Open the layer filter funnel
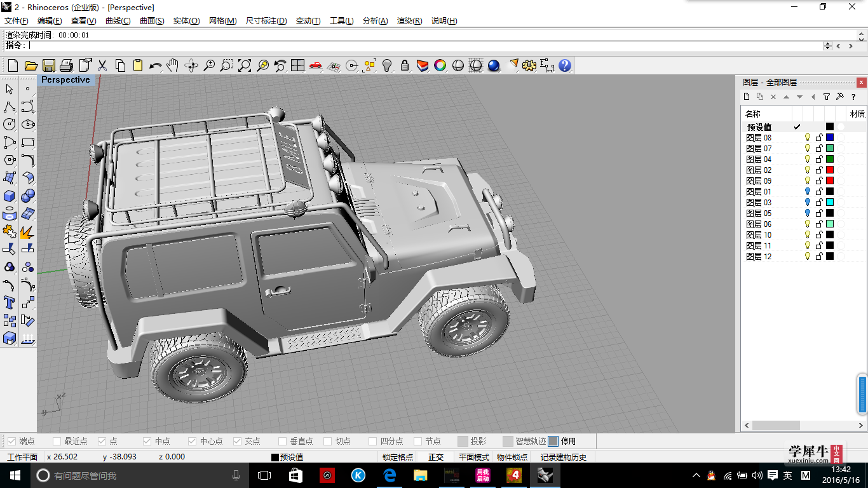The width and height of the screenshot is (868, 488). tap(827, 97)
